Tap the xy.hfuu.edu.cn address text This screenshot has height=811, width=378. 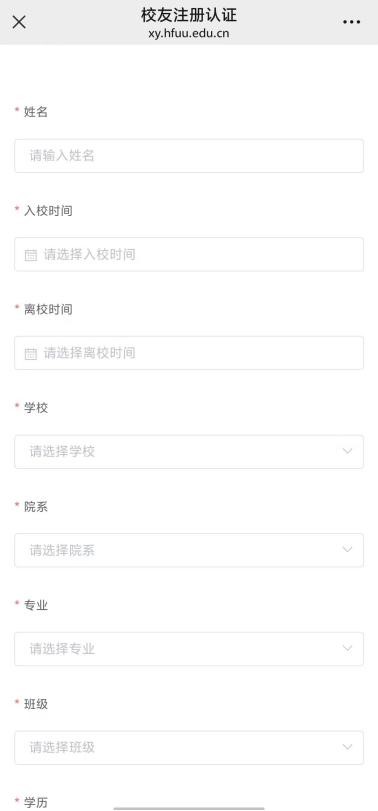click(189, 34)
